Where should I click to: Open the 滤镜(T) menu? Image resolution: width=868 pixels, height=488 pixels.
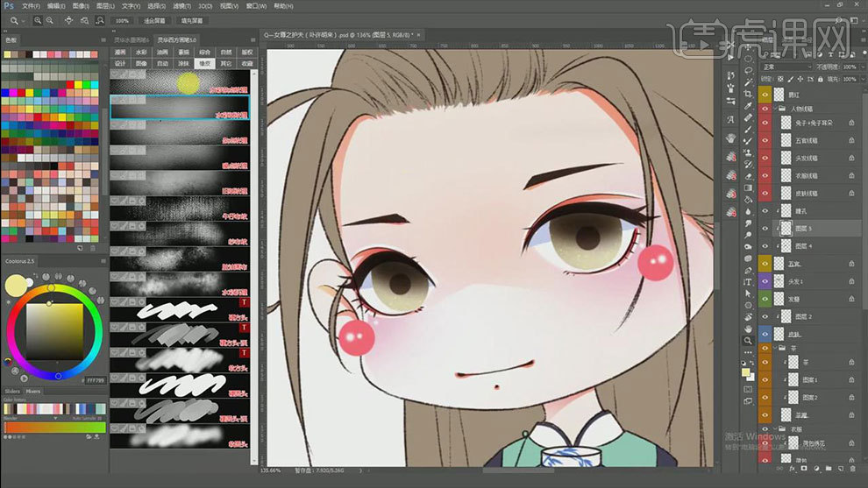point(181,6)
